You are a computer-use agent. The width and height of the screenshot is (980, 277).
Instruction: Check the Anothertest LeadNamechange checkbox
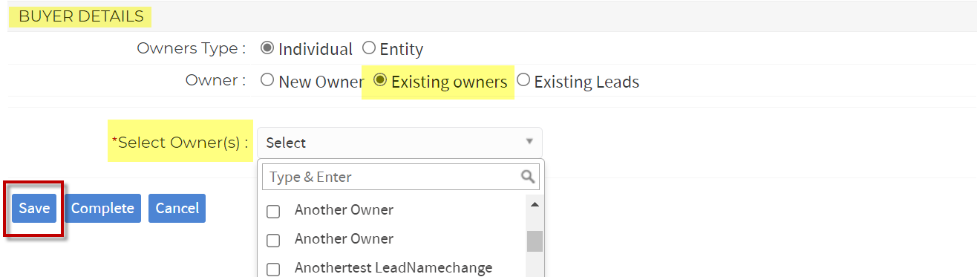click(273, 270)
